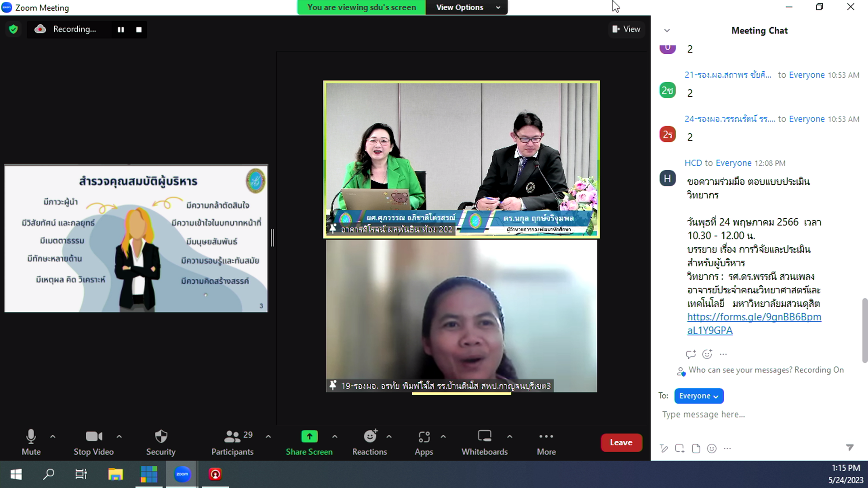
Task: Open the Reactions menu
Action: (370, 442)
